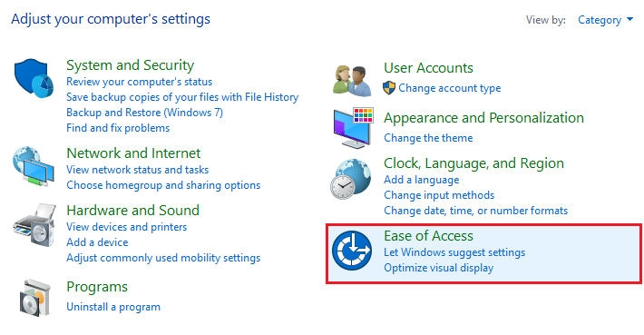This screenshot has width=644, height=335.
Task: Select Optimize visual display
Action: pyautogui.click(x=439, y=268)
